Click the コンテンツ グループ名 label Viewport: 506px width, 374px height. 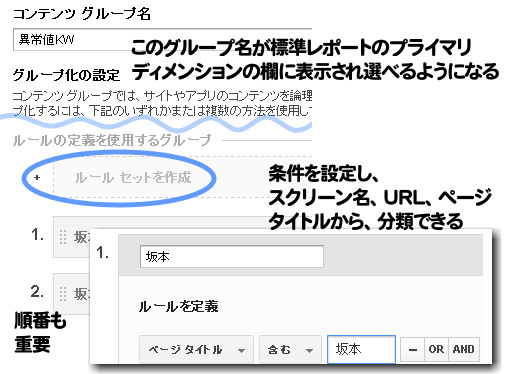pos(82,14)
